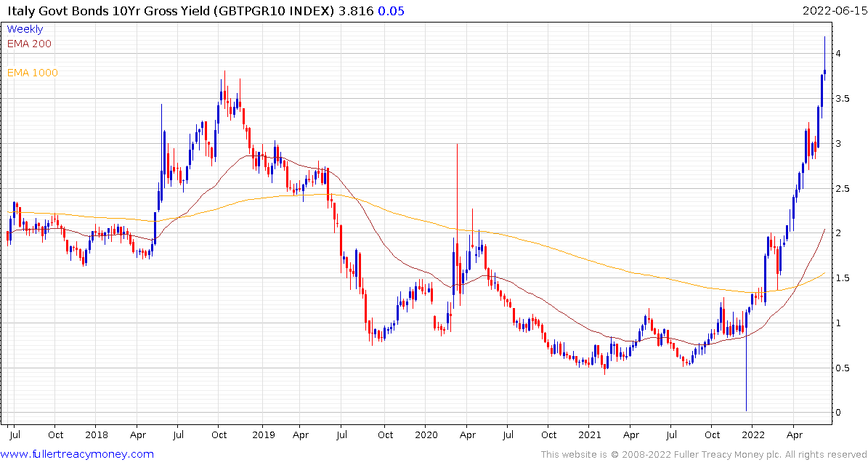Click the y-axis label '2.5'
The width and height of the screenshot is (868, 465).
click(843, 189)
